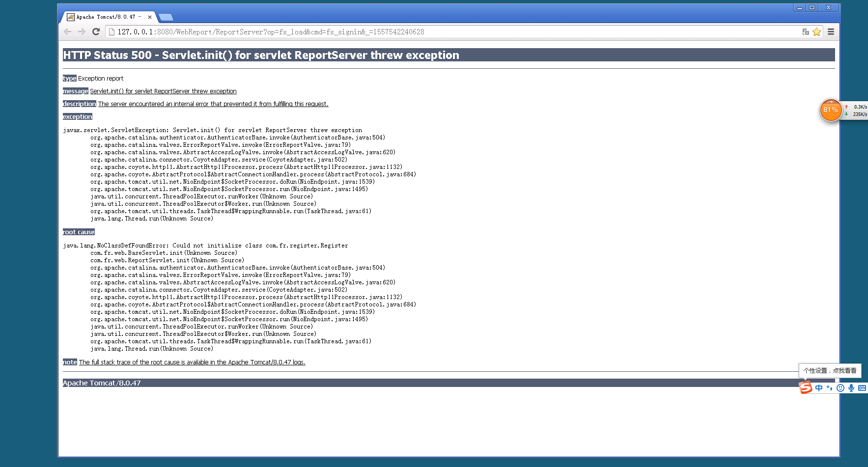Image resolution: width=868 pixels, height=467 pixels.
Task: Click the 个性设置，点我看看 tooltip
Action: coord(830,371)
